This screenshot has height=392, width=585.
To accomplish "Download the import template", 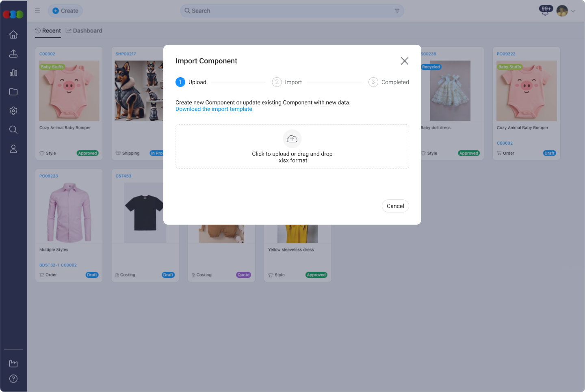I will [x=214, y=109].
